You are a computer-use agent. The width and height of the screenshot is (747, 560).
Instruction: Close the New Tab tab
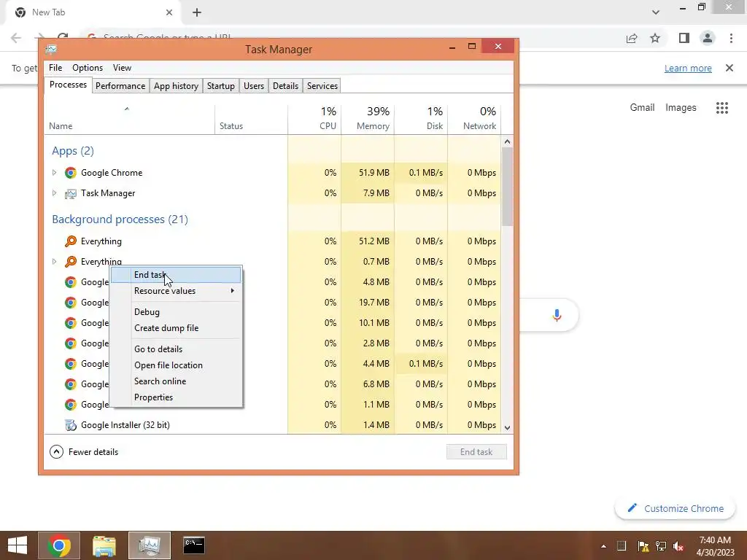(169, 13)
